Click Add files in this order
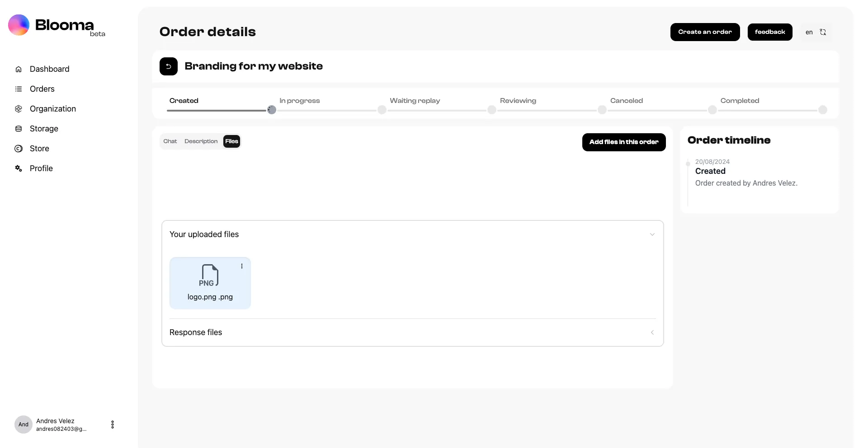 (x=624, y=142)
